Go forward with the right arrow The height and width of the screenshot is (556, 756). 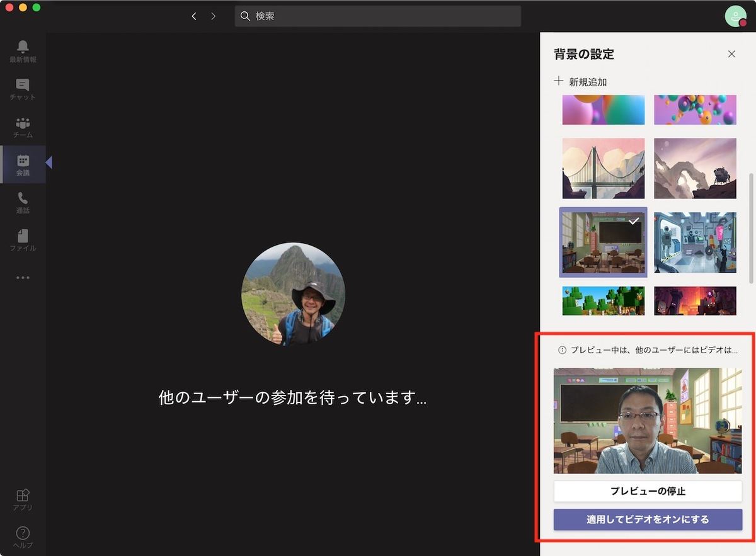click(213, 16)
